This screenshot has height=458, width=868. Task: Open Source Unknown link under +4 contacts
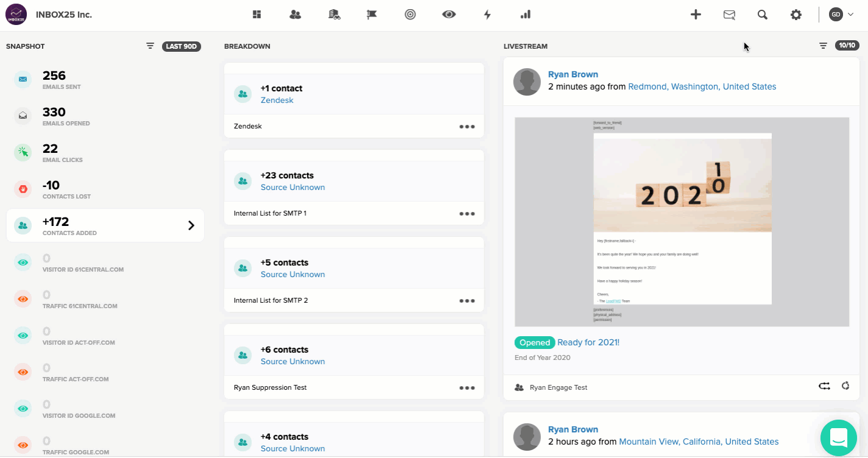tap(293, 448)
